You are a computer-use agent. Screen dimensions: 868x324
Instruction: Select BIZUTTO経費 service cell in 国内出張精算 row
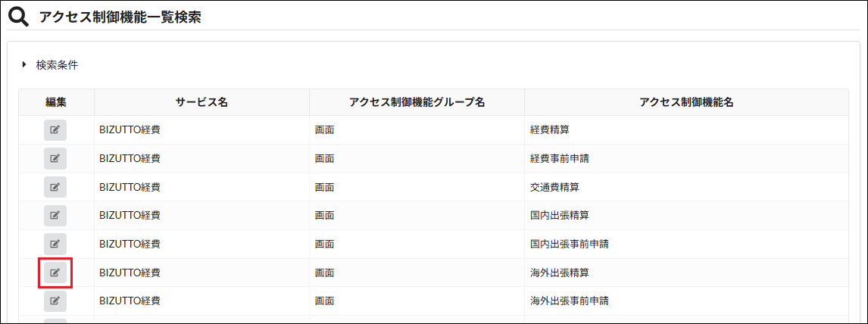[x=130, y=216]
